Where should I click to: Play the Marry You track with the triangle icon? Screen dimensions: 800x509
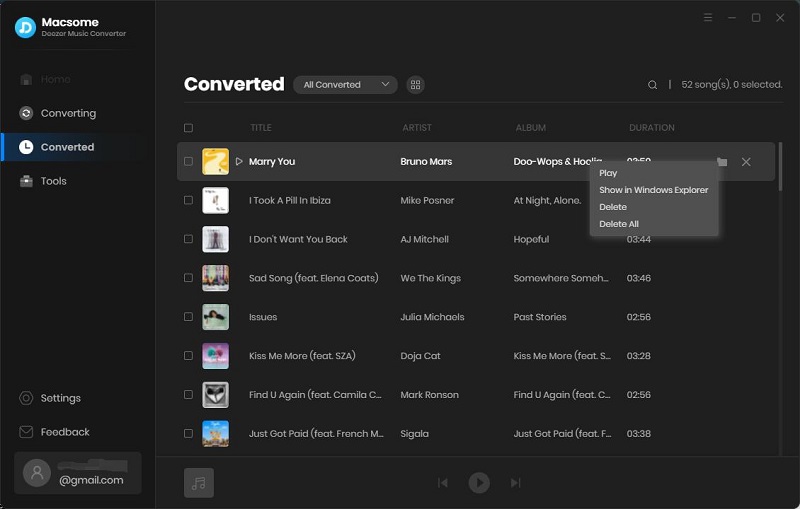239,161
